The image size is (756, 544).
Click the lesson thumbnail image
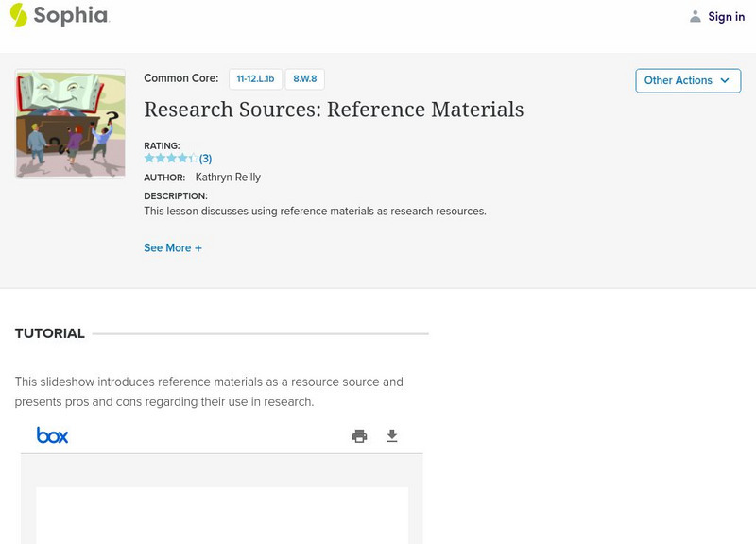point(70,124)
